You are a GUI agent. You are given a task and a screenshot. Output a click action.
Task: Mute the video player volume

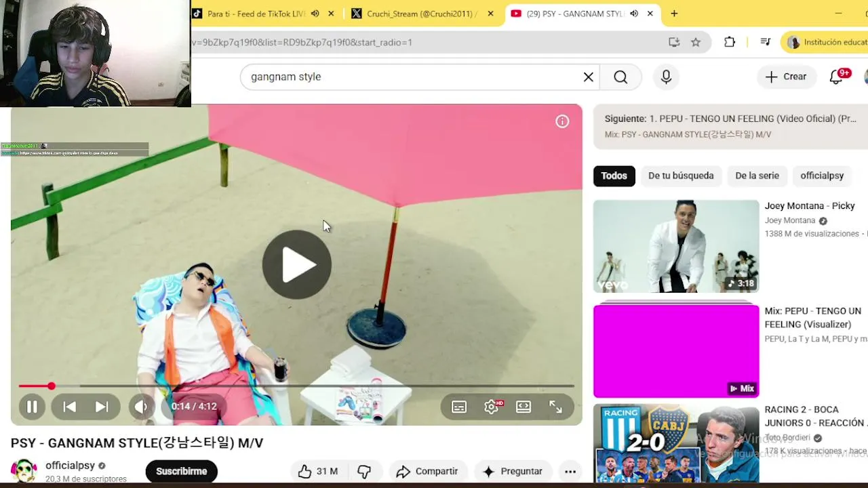pos(141,407)
